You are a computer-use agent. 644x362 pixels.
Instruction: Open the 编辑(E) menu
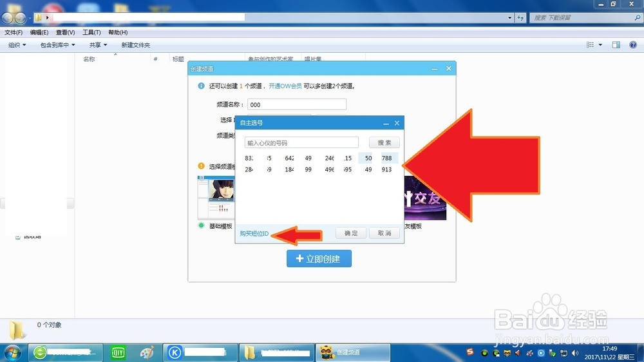coord(39,32)
